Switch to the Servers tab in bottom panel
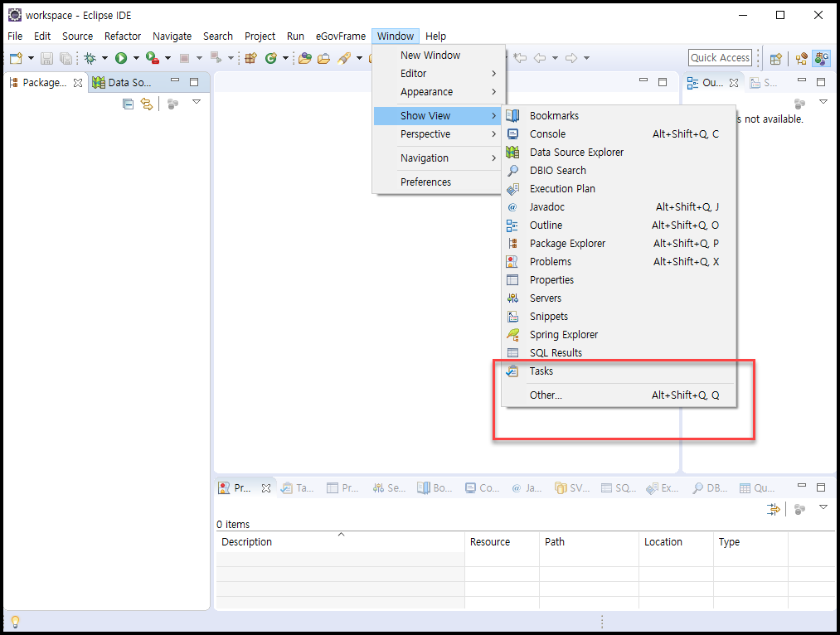The image size is (840, 635). click(x=390, y=487)
